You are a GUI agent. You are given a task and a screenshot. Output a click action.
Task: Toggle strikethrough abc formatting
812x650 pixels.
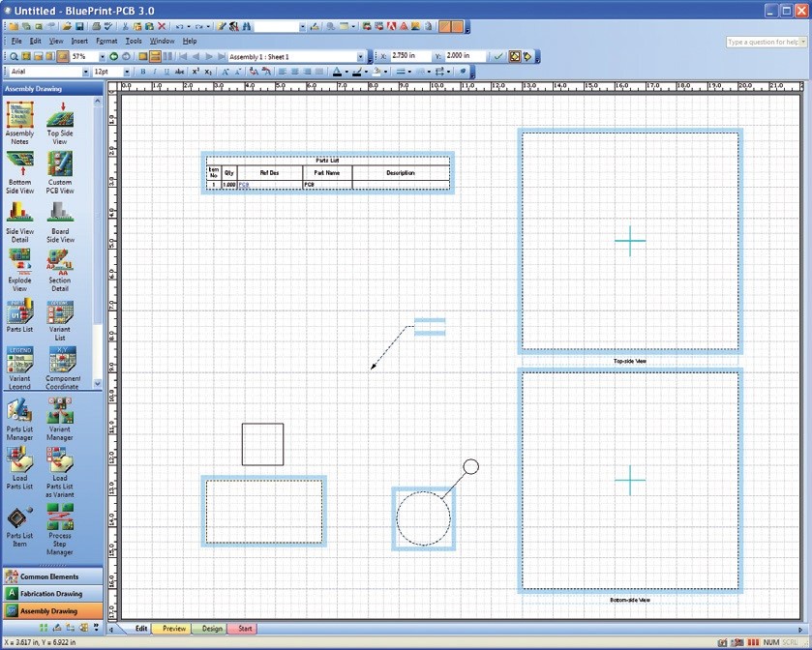(180, 72)
